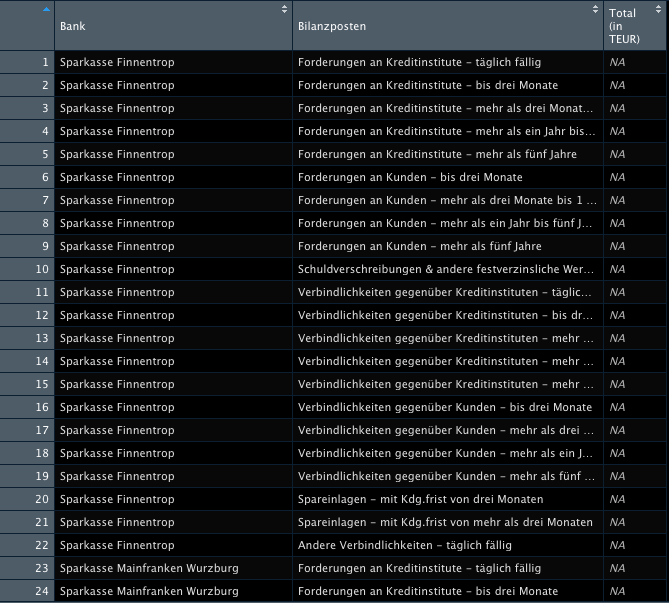Image resolution: width=669 pixels, height=603 pixels.
Task: Click the sort arrows in Total (in TEUR) header
Action: (661, 9)
